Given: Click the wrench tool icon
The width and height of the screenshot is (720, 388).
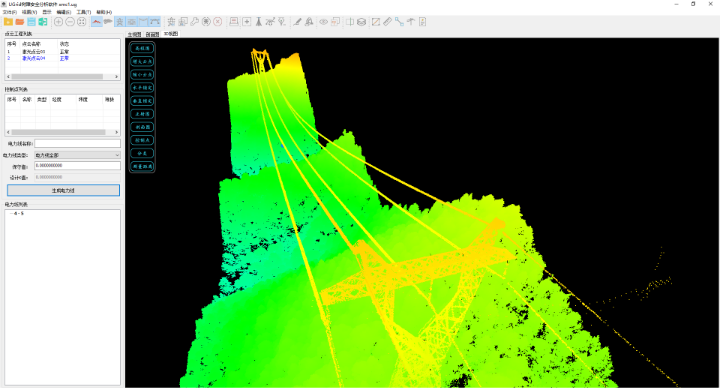Looking at the screenshot, I should (x=195, y=22).
